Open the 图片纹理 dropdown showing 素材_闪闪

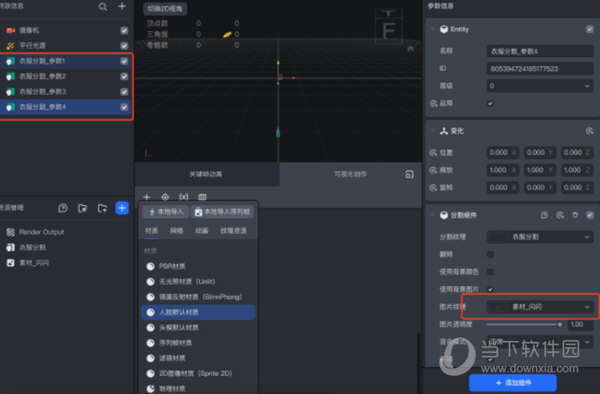click(540, 307)
